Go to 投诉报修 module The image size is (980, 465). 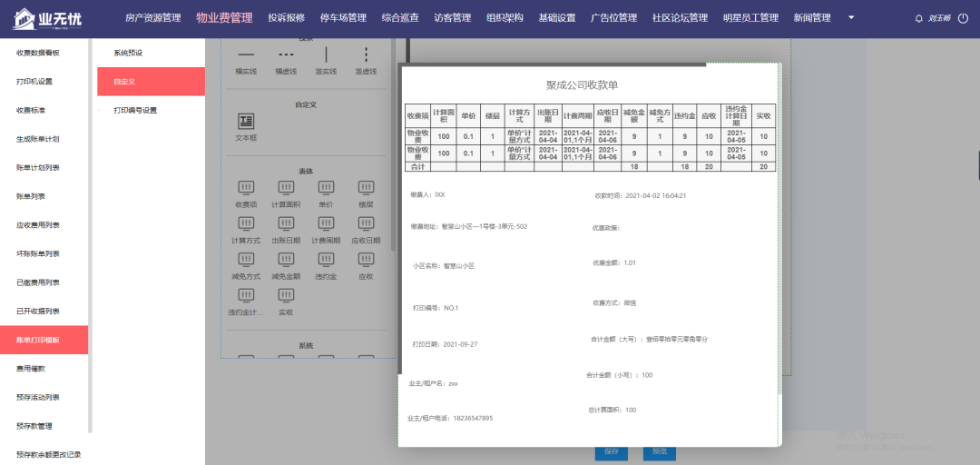point(286,18)
